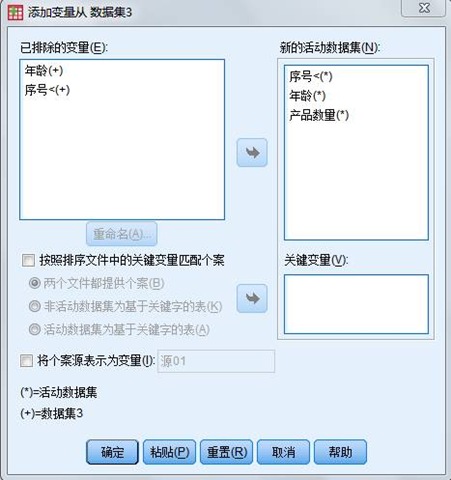The height and width of the screenshot is (480, 451).
Task: Click arrow to move variable to key variables
Action: point(252,298)
